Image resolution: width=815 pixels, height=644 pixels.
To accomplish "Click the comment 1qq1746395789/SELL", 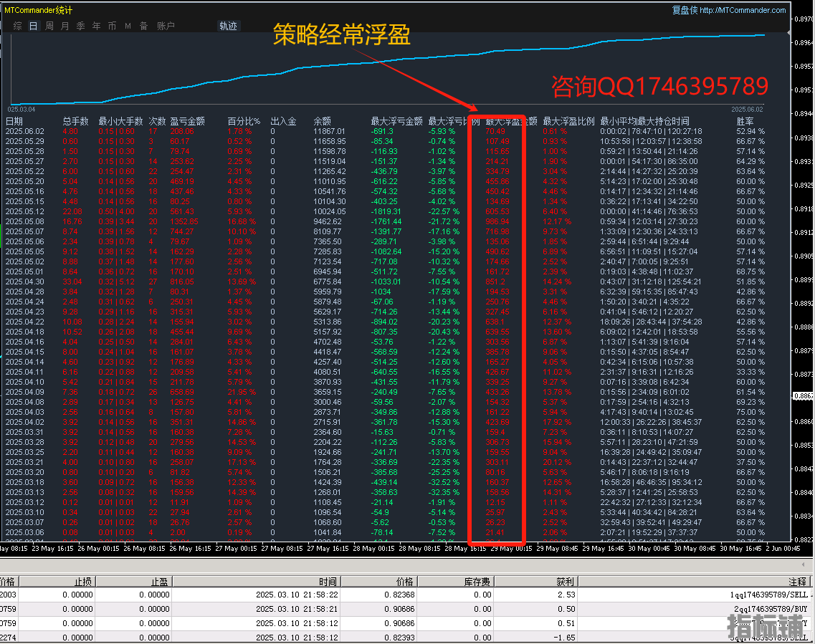I will 768,595.
